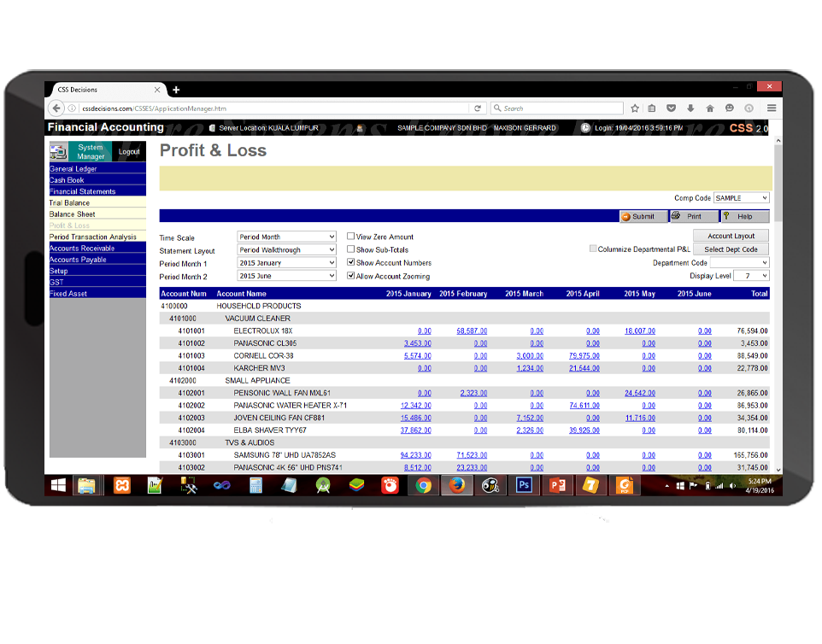Enable Show Sub-Totals checkbox
The image size is (822, 644).
pos(350,249)
